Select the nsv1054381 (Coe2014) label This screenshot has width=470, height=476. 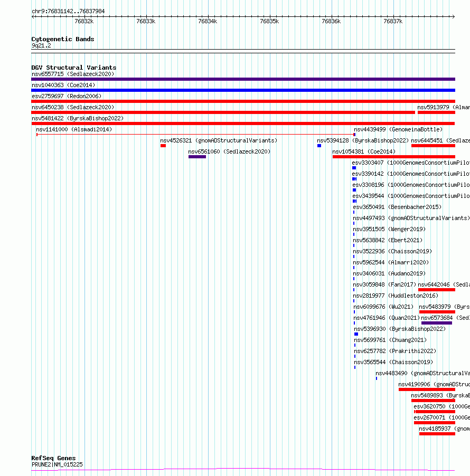pos(364,151)
